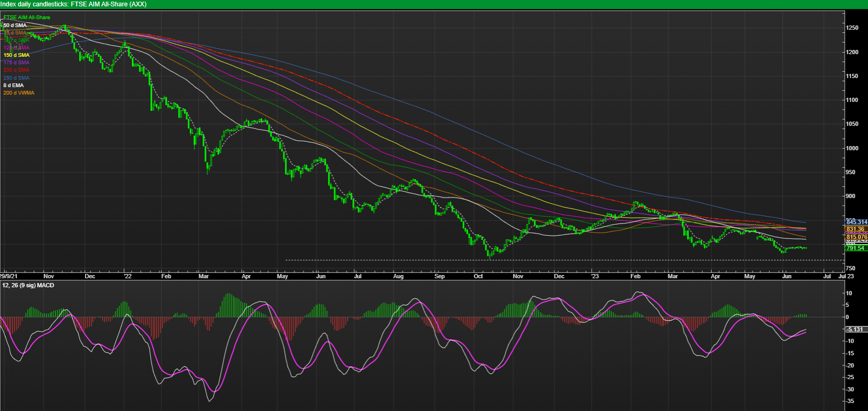Click the 'Jul 23' end date label
The width and height of the screenshot is (868, 411).
tap(846, 276)
